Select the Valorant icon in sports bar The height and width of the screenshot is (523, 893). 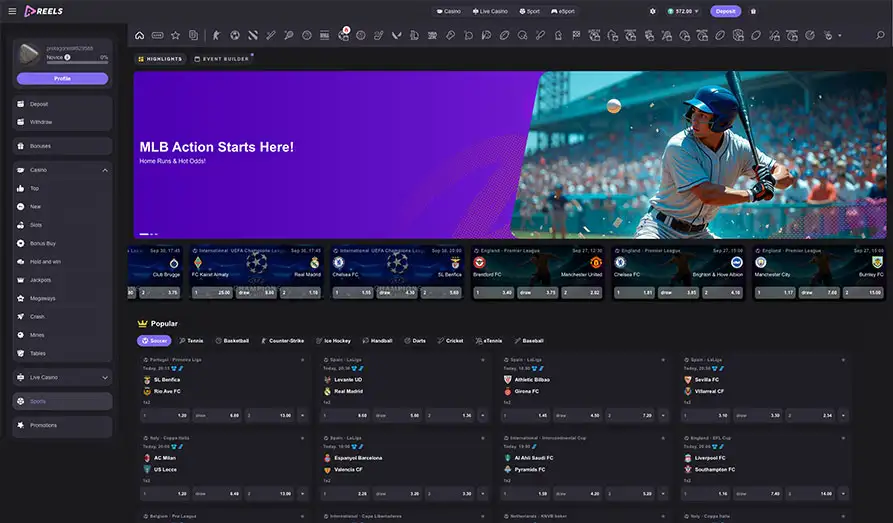click(396, 35)
